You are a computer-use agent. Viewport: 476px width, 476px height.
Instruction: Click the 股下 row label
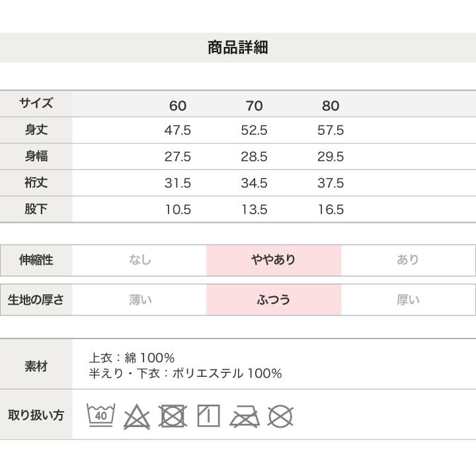(x=36, y=210)
